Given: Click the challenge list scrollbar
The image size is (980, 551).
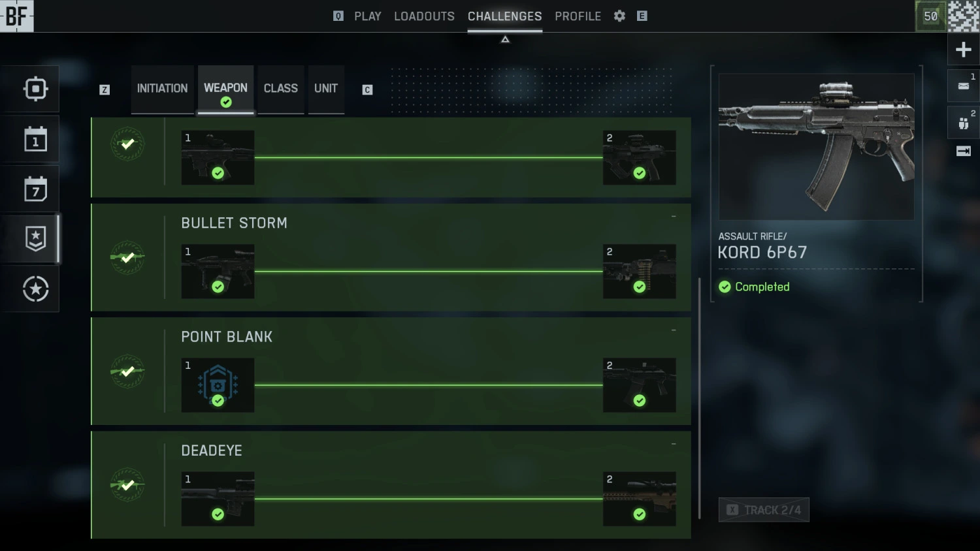Looking at the screenshot, I should (699, 398).
